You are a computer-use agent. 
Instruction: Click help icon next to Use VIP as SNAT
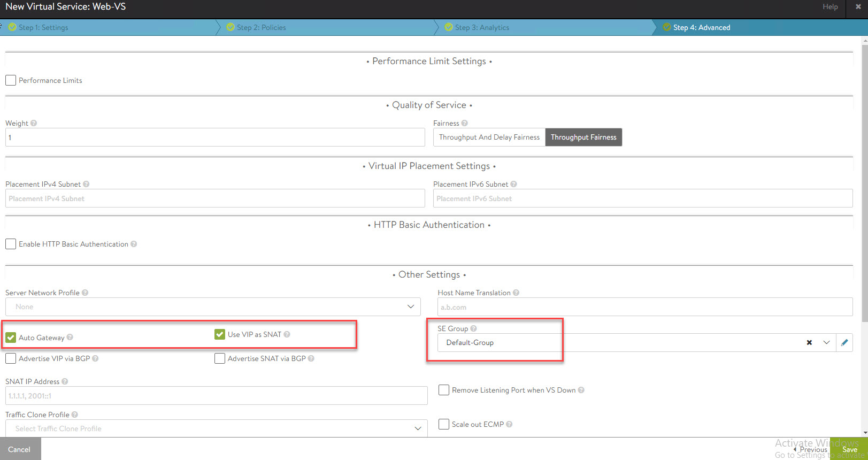[287, 334]
